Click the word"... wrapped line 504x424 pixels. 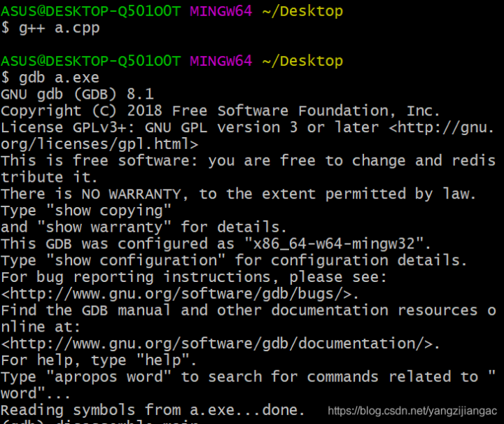[x=36, y=393]
